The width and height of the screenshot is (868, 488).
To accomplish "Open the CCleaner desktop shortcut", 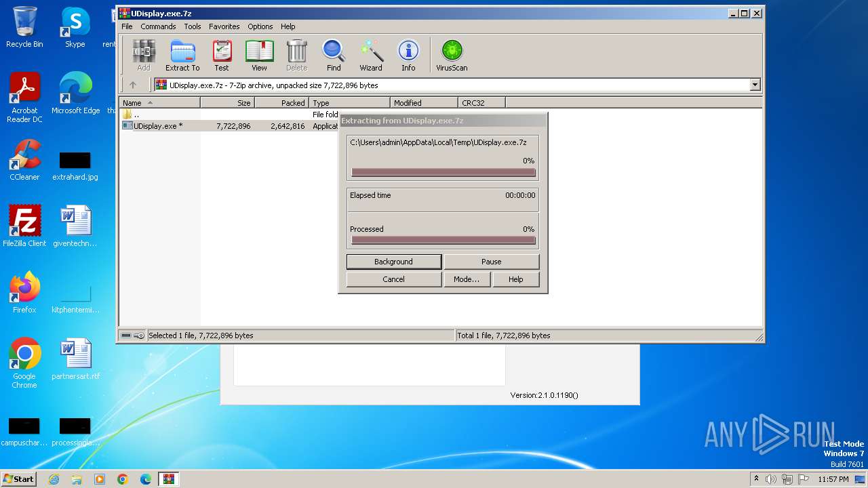I will point(24,160).
